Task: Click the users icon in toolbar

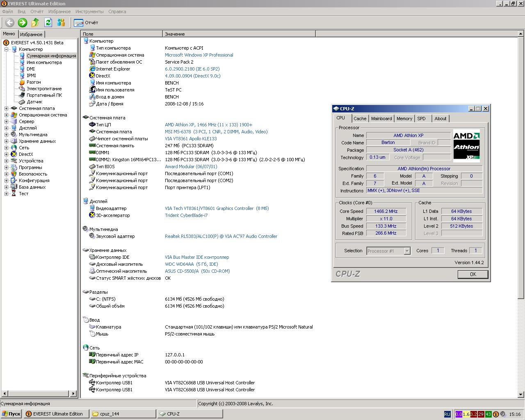Action: coord(61,23)
